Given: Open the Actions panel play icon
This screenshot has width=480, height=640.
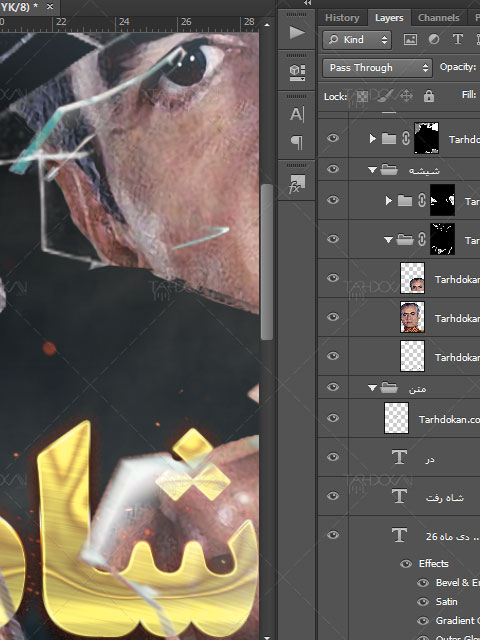Looking at the screenshot, I should (x=297, y=32).
